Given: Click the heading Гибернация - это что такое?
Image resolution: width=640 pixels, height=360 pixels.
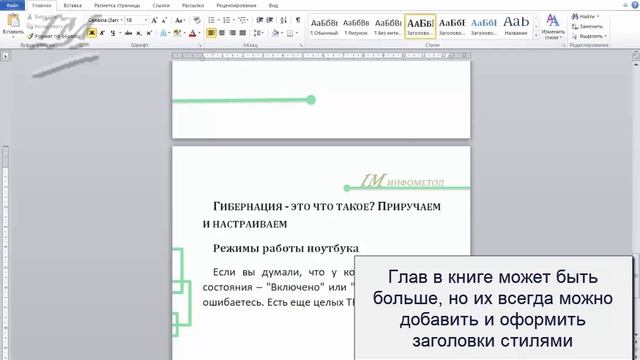Looking at the screenshot, I should (x=293, y=206).
